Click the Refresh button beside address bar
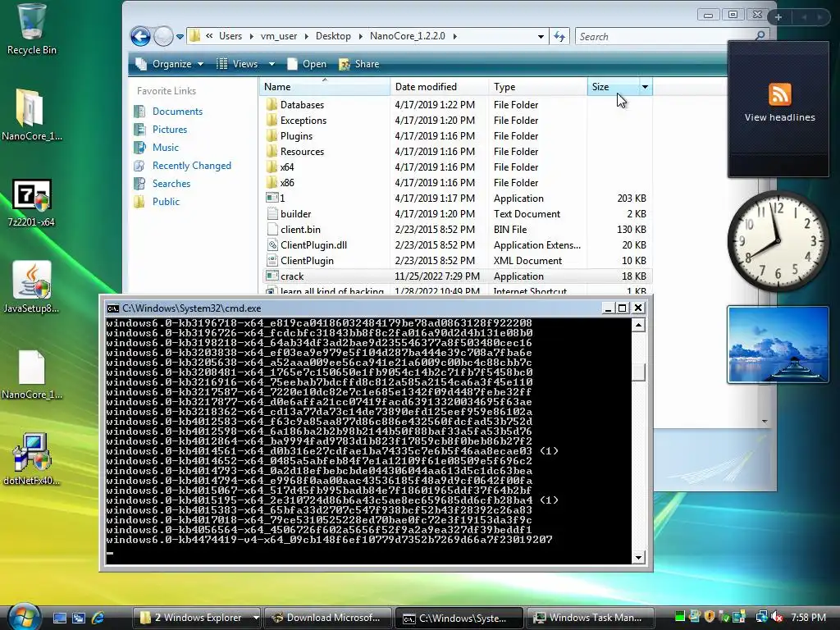The height and width of the screenshot is (630, 840). pyautogui.click(x=559, y=36)
